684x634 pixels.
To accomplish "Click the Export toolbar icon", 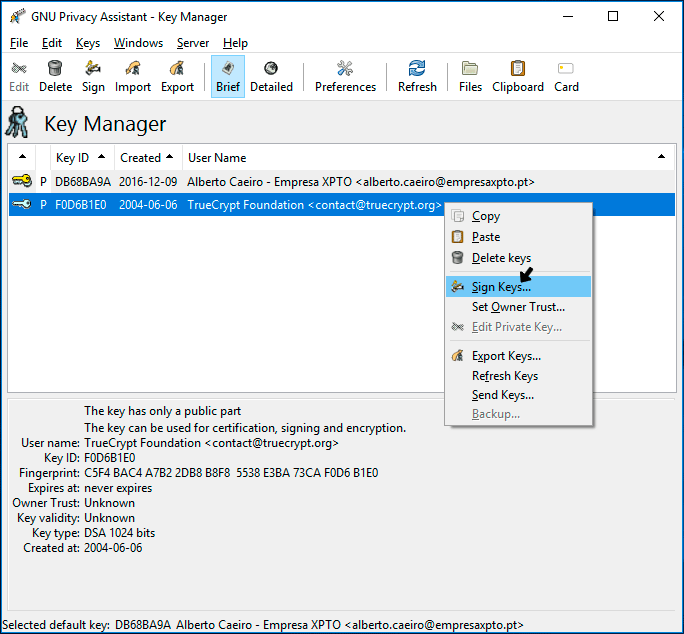I will click(177, 76).
